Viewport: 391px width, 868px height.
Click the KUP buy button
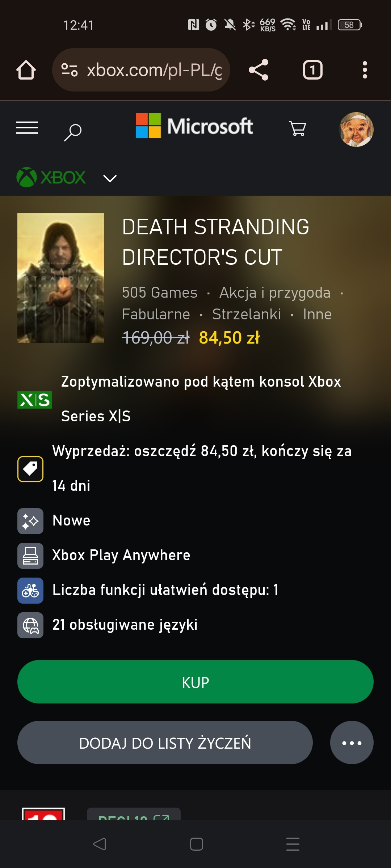pos(195,682)
